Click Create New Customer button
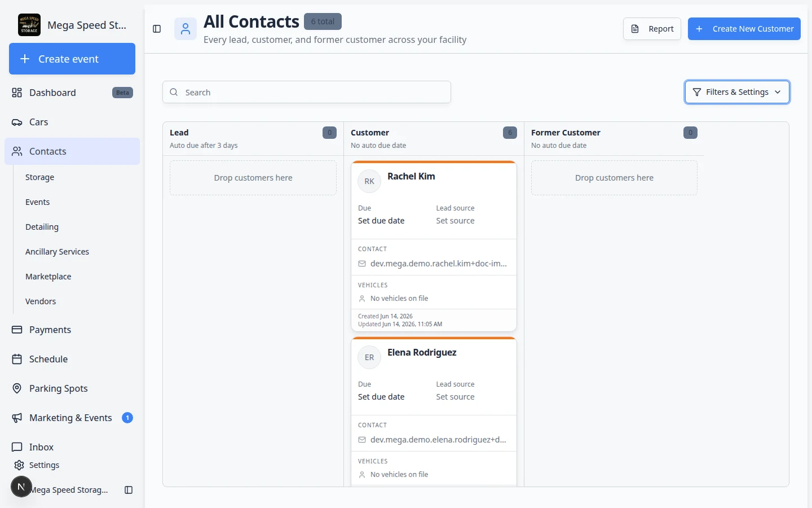The height and width of the screenshot is (508, 812). pos(744,29)
